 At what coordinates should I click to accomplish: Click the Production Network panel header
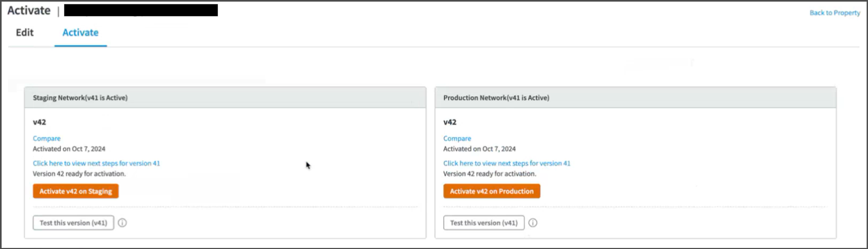(496, 98)
